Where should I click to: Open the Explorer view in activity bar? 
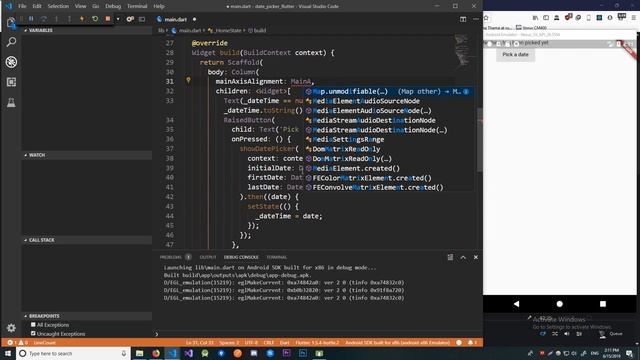pos(11,22)
